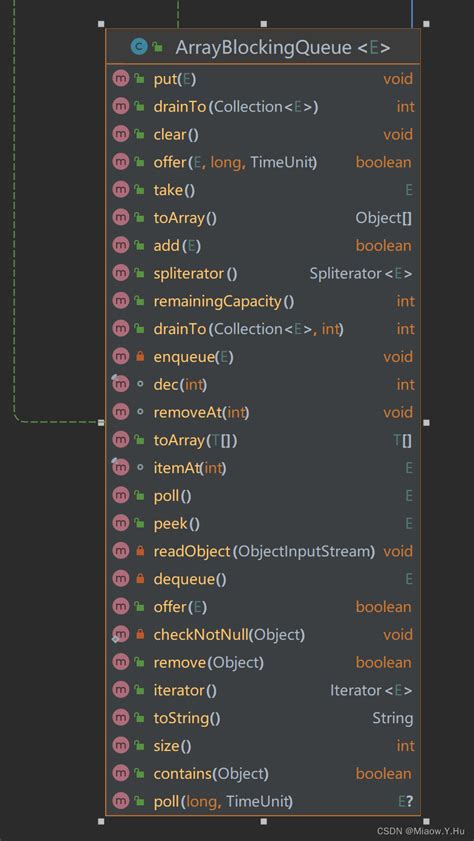
Task: Select the contains(Object) method entry
Action: coord(263,773)
